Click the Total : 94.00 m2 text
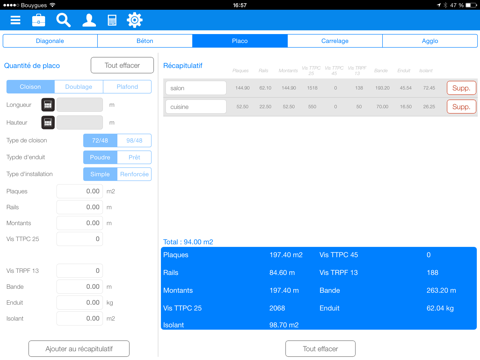Viewport: 480px width, 360px height. (188, 242)
